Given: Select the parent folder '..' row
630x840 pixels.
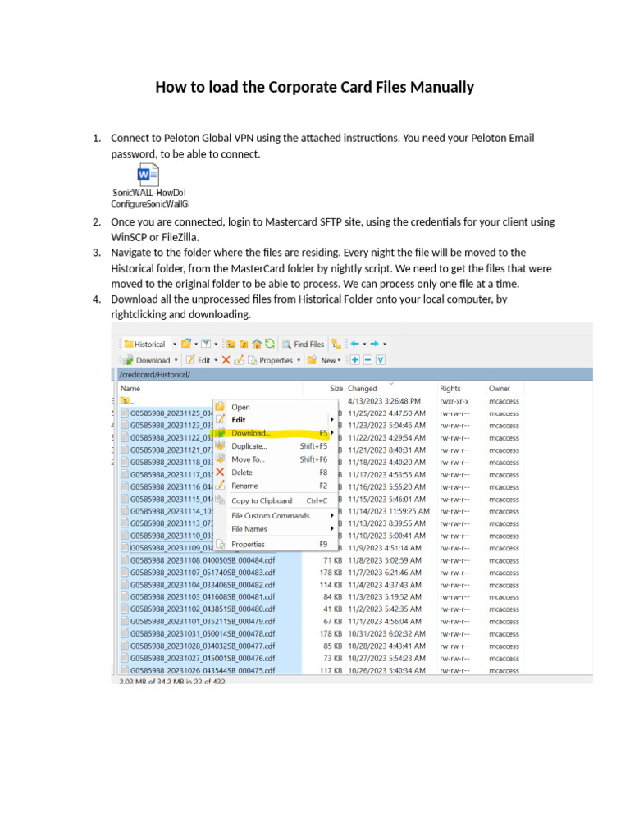Looking at the screenshot, I should [x=127, y=400].
